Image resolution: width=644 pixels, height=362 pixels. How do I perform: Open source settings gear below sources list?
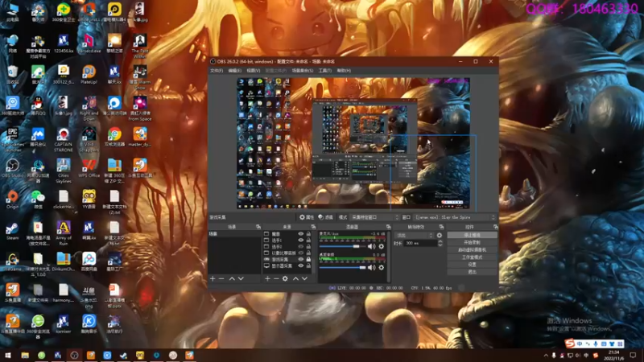285,278
